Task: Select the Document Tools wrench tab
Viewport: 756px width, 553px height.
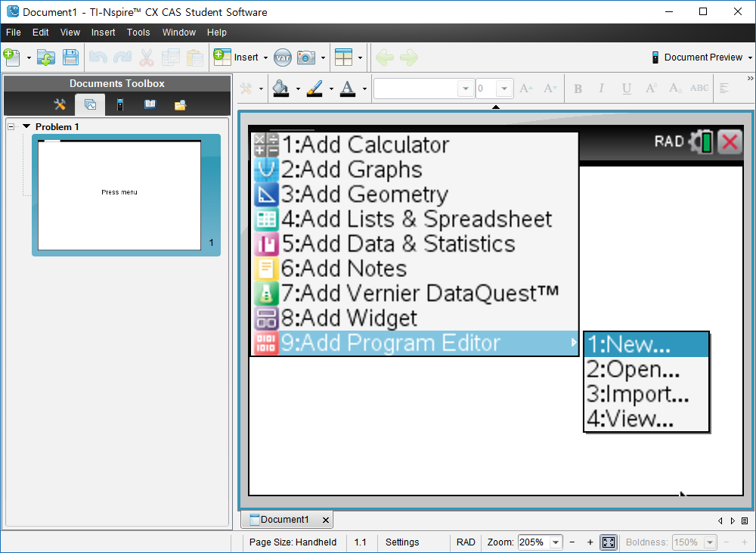Action: pos(60,104)
